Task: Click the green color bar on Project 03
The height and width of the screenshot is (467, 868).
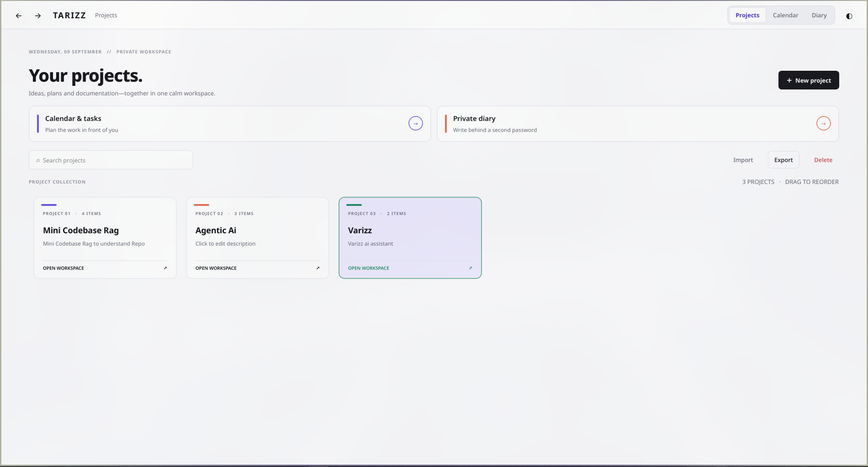Action: pos(354,205)
